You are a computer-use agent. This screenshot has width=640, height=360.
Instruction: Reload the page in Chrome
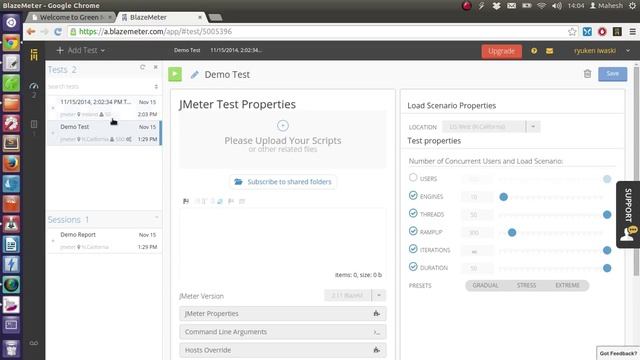[x=58, y=31]
